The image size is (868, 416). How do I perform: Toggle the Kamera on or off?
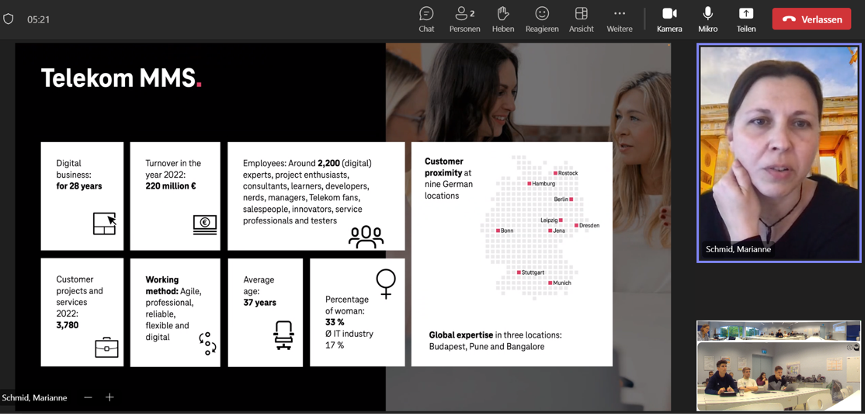669,19
